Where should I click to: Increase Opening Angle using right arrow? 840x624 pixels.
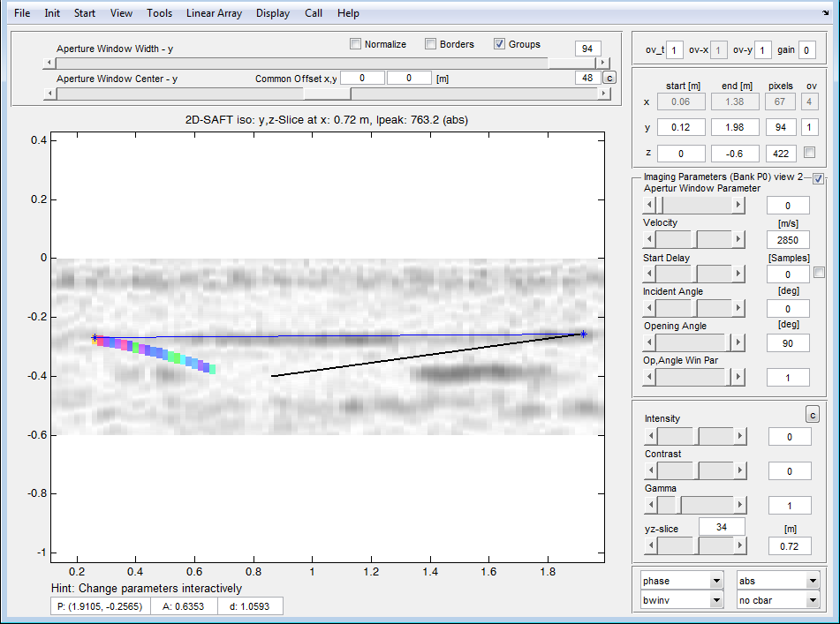coord(738,342)
